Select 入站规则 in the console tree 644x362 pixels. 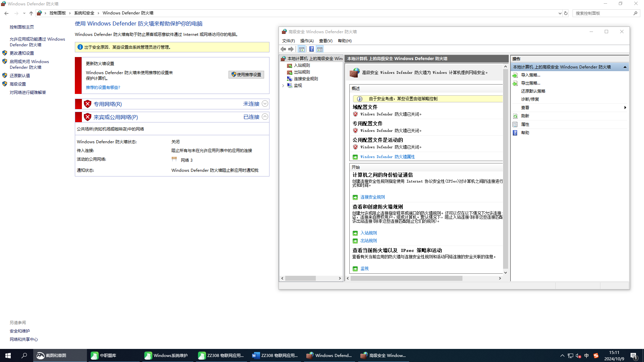[302, 65]
